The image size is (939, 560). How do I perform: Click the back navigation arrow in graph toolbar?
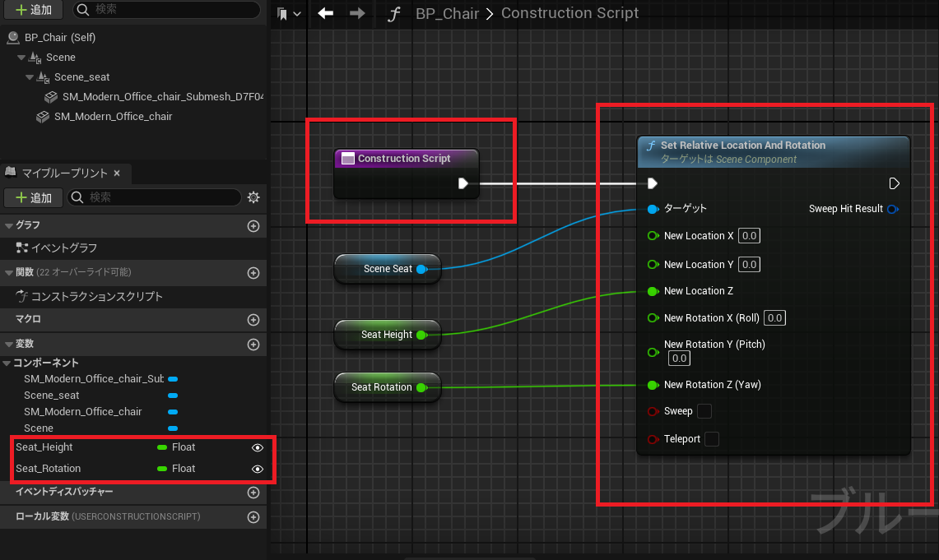(x=325, y=14)
